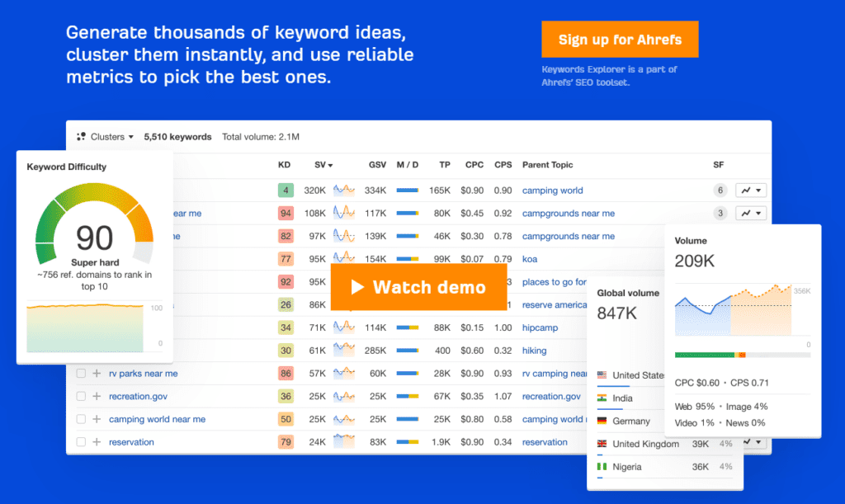This screenshot has width=845, height=504.
Task: Click the GSV column header
Action: pos(377,165)
